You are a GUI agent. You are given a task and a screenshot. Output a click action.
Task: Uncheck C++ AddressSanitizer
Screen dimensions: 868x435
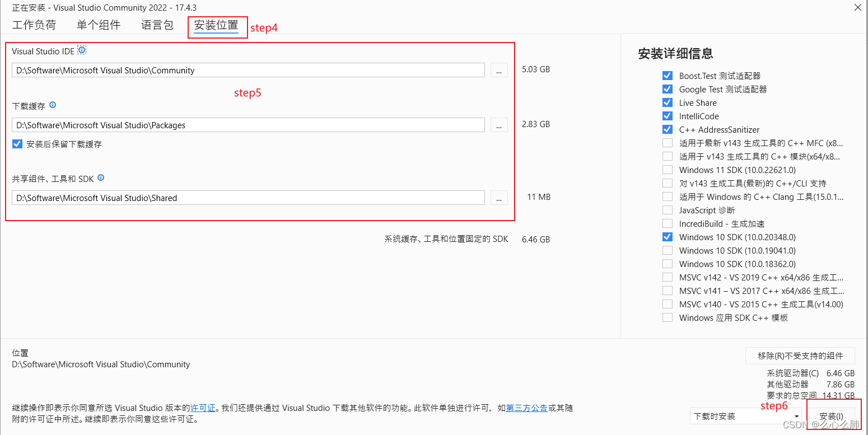click(667, 129)
